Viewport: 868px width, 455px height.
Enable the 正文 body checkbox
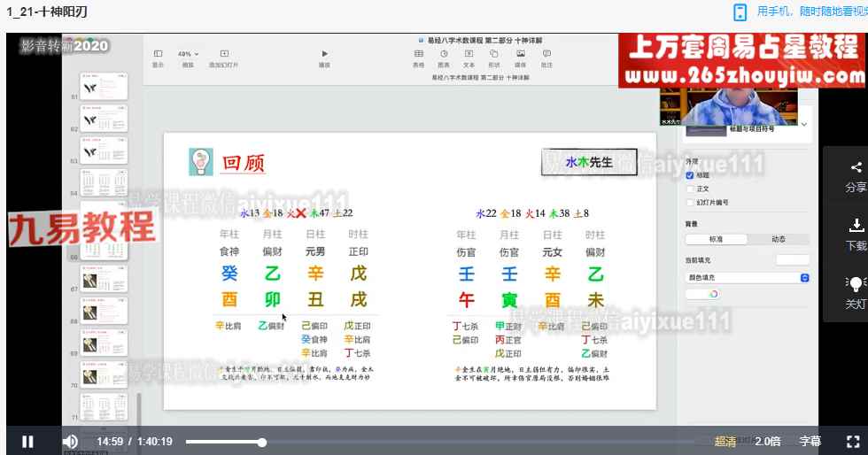coord(690,189)
